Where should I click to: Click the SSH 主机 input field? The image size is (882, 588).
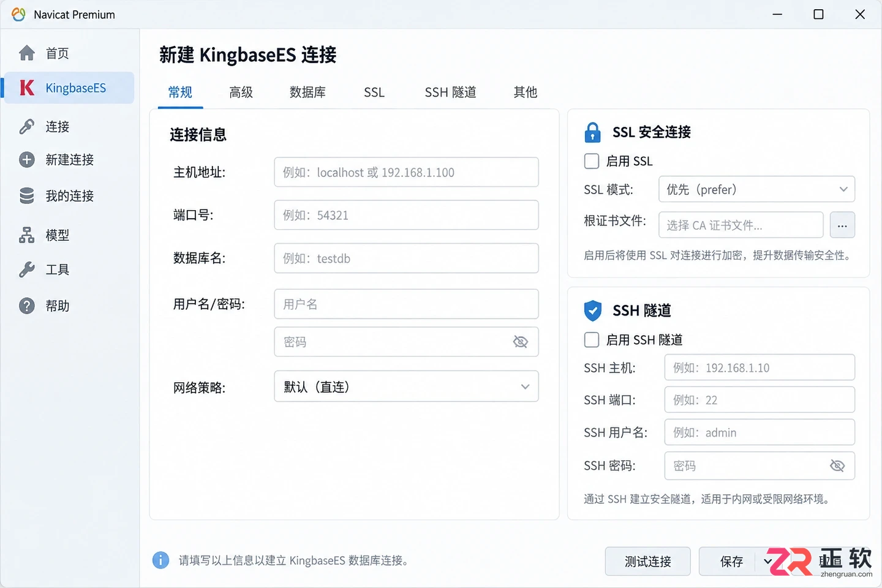coord(759,367)
